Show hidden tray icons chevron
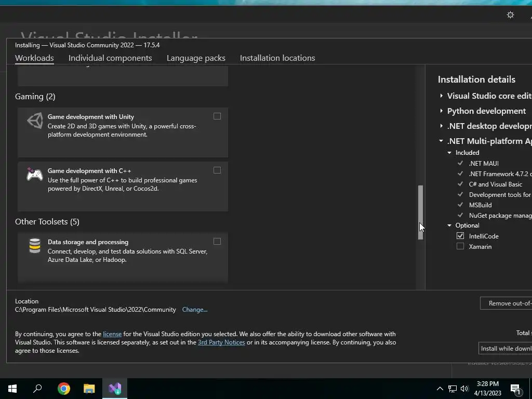This screenshot has width=532, height=399. click(x=440, y=389)
